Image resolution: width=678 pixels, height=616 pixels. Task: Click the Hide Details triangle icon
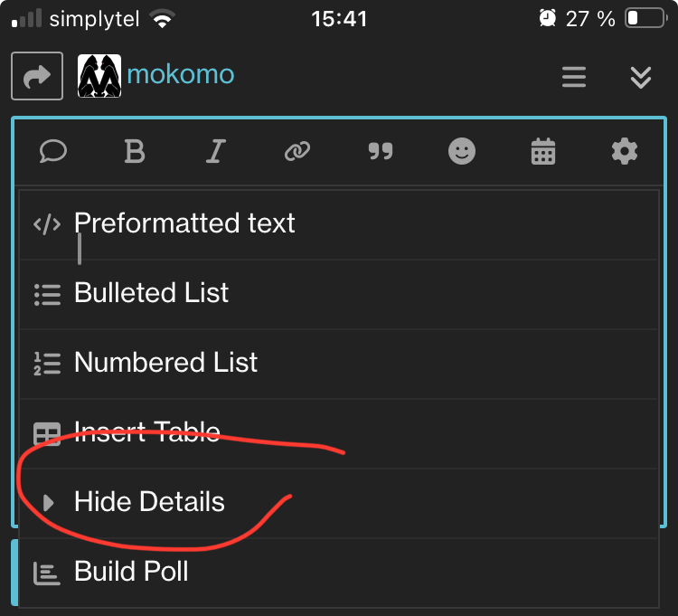pos(49,503)
